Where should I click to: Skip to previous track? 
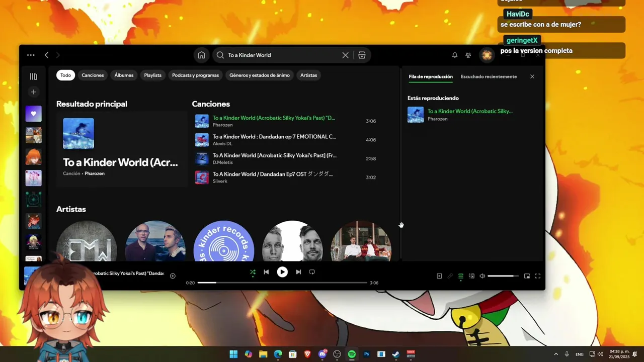(266, 272)
